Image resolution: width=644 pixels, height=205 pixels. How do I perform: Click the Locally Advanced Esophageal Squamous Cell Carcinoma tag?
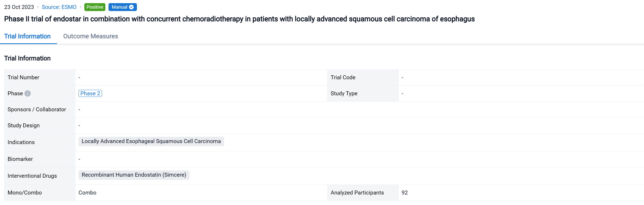coord(151,141)
